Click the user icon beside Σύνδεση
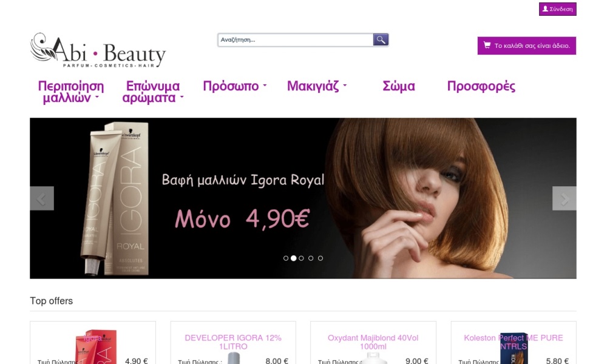The image size is (607, 364). [545, 8]
